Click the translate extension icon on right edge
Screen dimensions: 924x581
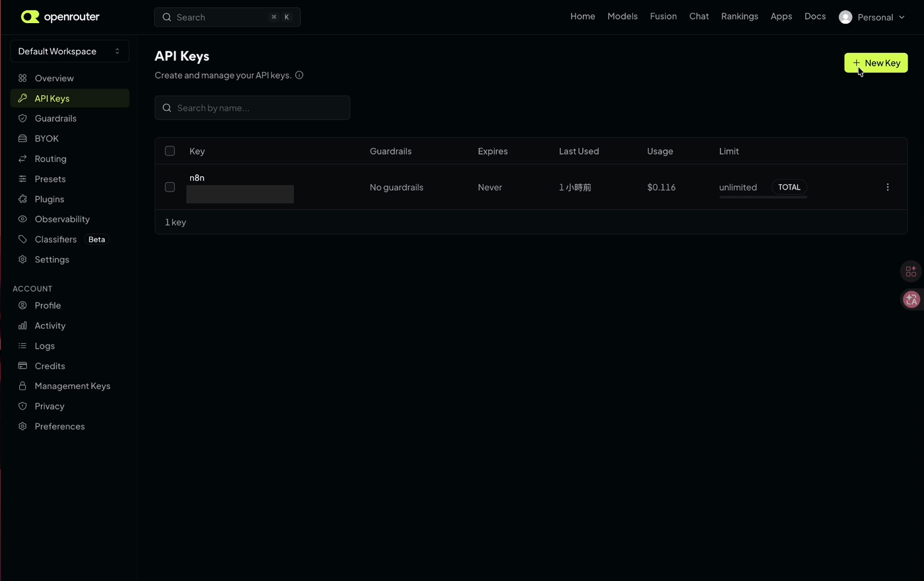pyautogui.click(x=911, y=300)
